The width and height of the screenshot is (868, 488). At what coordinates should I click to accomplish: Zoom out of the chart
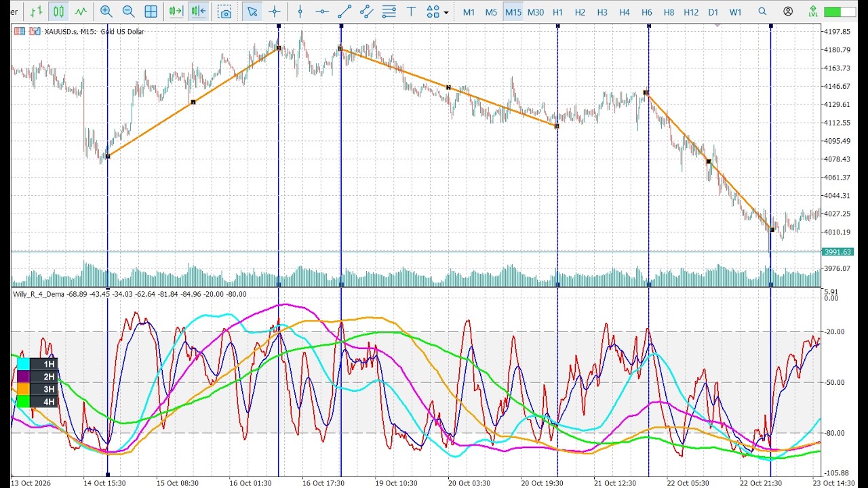tap(128, 12)
